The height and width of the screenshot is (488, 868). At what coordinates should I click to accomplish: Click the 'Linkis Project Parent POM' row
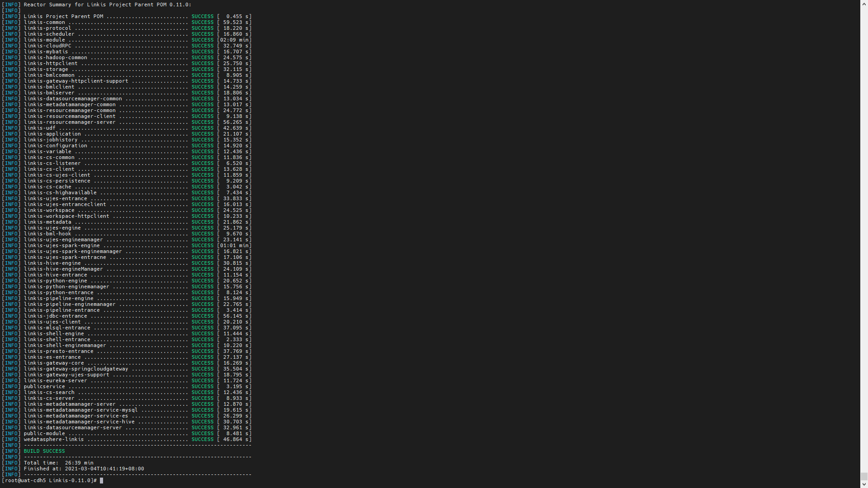click(127, 16)
